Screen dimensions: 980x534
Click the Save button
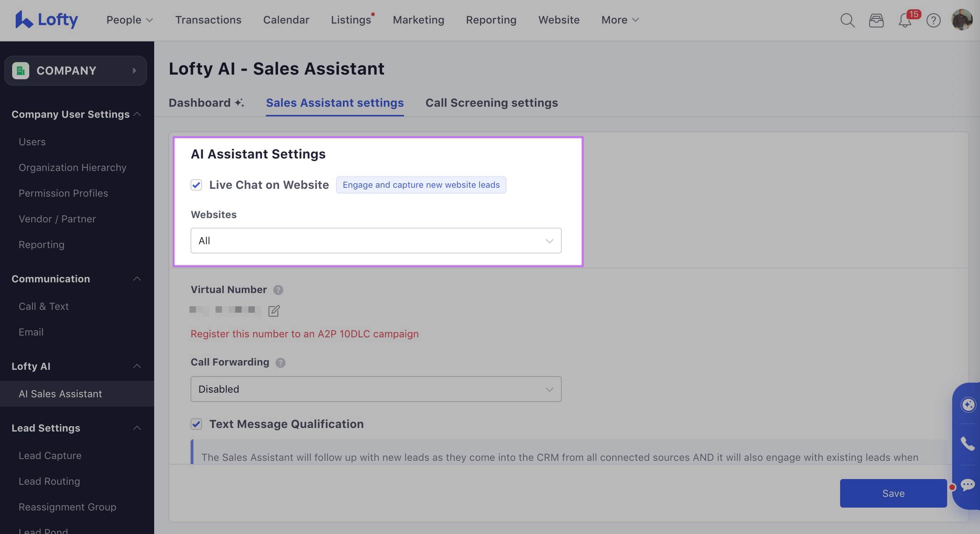(x=893, y=493)
